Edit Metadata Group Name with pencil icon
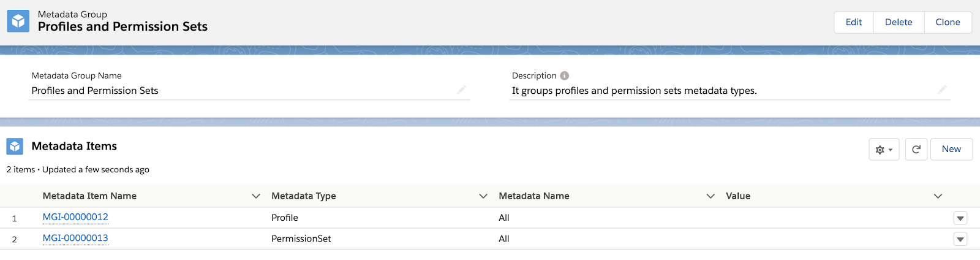Viewport: 980px width, 260px height. click(x=461, y=90)
